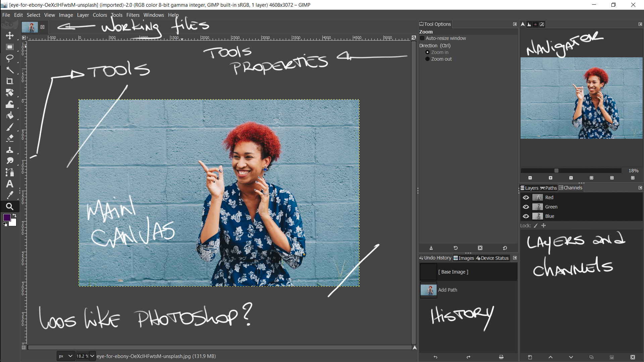Select the Move tool
This screenshot has height=362, width=644.
click(x=10, y=36)
